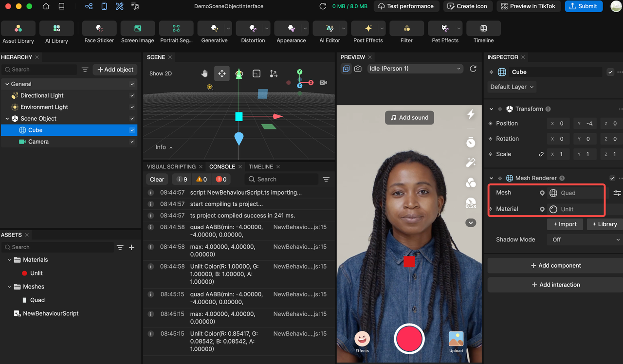Open the AI Library
The height and width of the screenshot is (364, 623).
[x=56, y=33]
